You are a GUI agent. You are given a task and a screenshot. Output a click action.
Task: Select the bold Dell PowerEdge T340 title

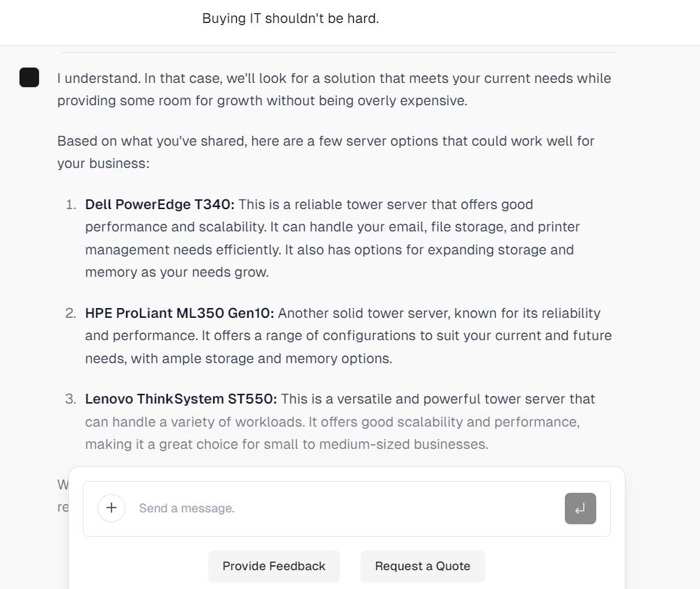[160, 204]
